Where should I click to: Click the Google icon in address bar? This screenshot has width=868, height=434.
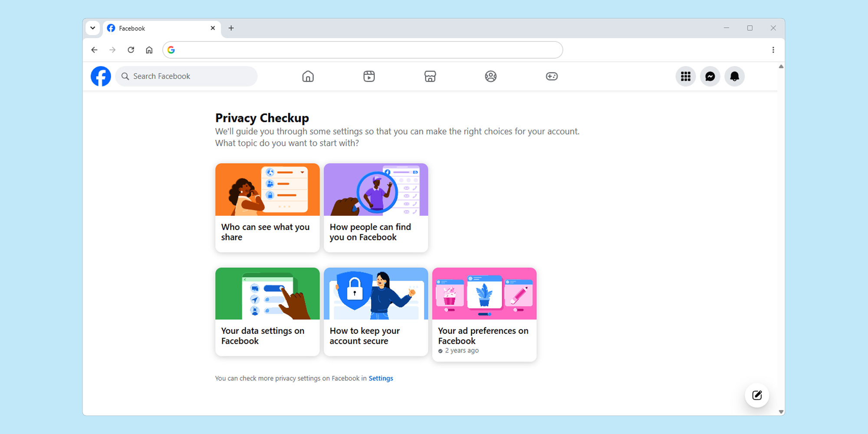[171, 50]
